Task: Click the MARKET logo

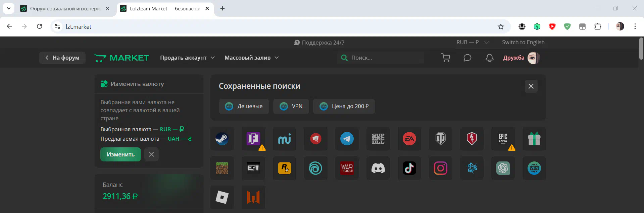Action: [121, 58]
